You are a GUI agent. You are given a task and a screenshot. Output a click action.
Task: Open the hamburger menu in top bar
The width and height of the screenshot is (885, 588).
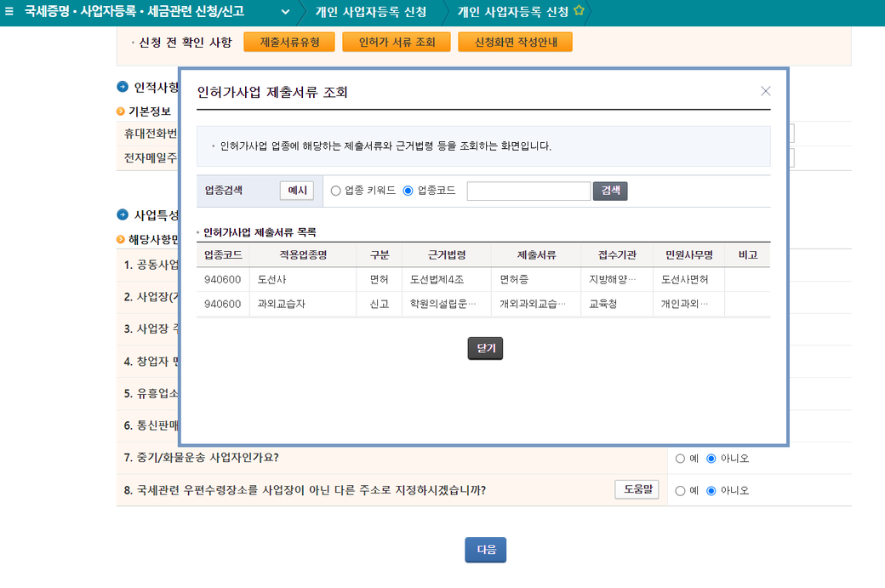click(x=9, y=12)
